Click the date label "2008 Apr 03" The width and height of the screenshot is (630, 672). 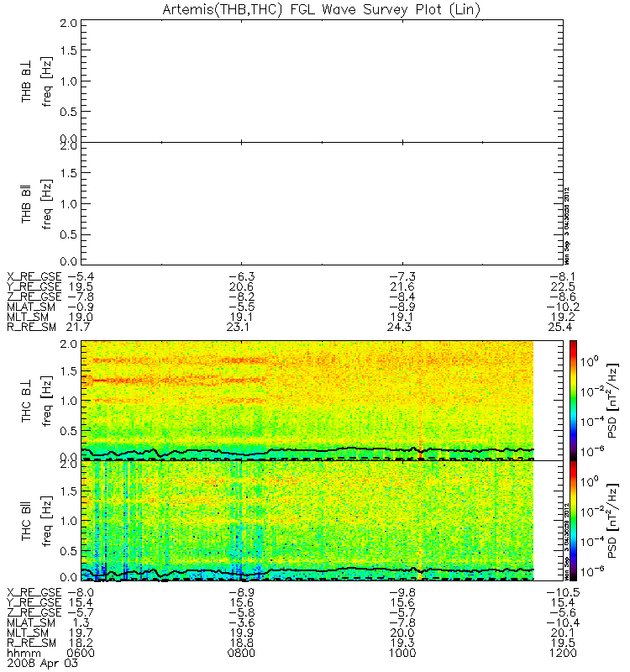[42, 664]
